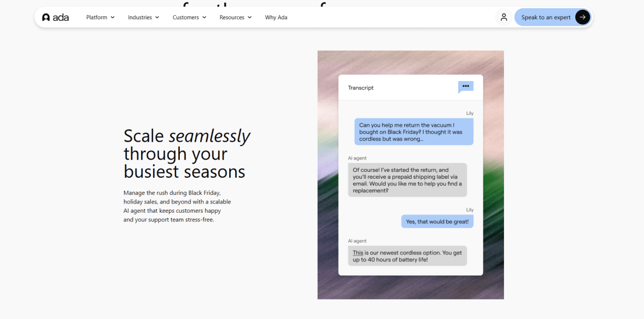Click the Ada logo in navbar
This screenshot has width=644, height=319.
(56, 17)
